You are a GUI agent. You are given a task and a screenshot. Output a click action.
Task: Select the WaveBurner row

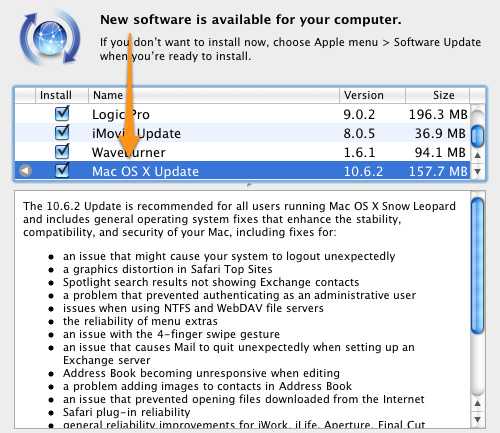point(243,152)
